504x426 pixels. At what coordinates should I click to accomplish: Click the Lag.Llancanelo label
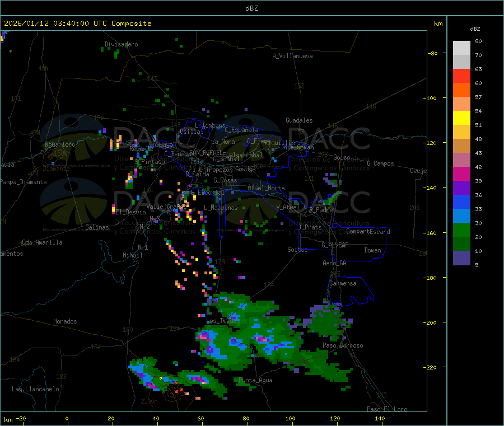[x=36, y=389]
